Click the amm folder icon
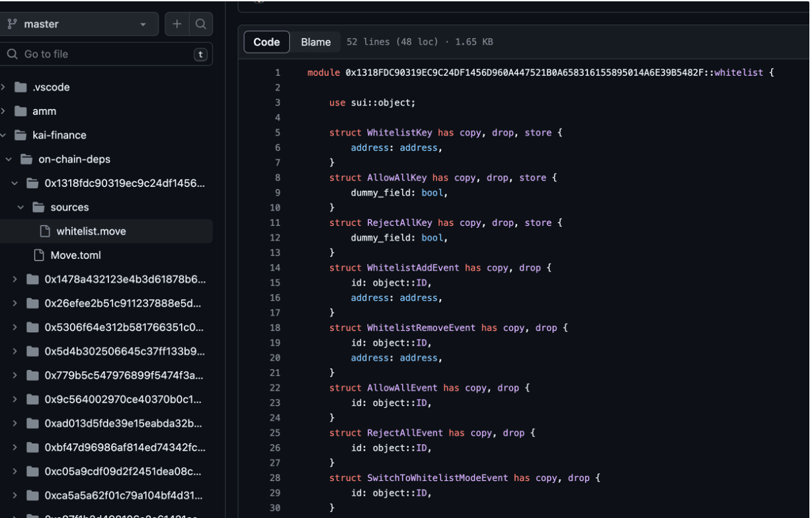 20,111
